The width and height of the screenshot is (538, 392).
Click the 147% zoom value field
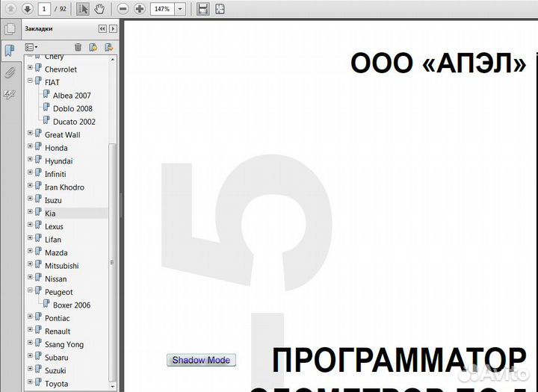162,8
